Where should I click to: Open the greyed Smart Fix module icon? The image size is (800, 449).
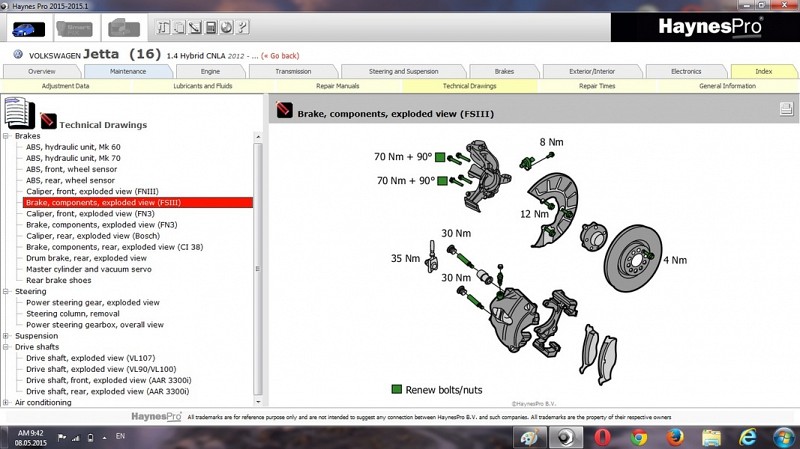(74, 29)
